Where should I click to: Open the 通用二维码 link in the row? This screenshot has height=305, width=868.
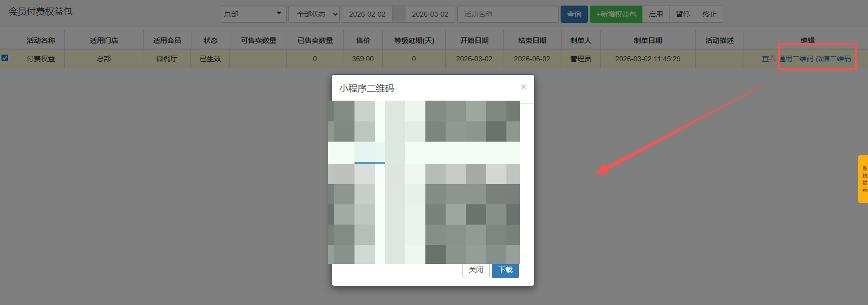tap(796, 59)
